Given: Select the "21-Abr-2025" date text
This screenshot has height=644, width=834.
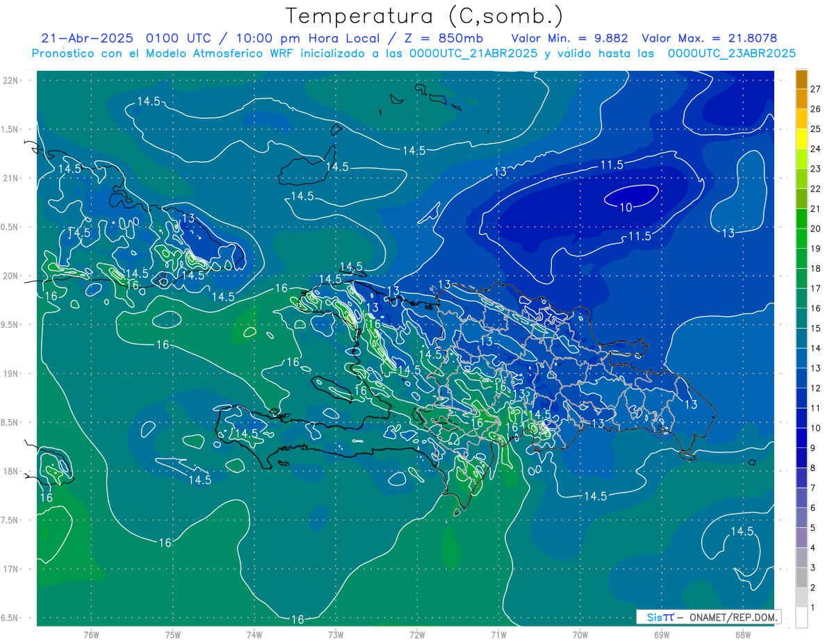Looking at the screenshot, I should (89, 38).
